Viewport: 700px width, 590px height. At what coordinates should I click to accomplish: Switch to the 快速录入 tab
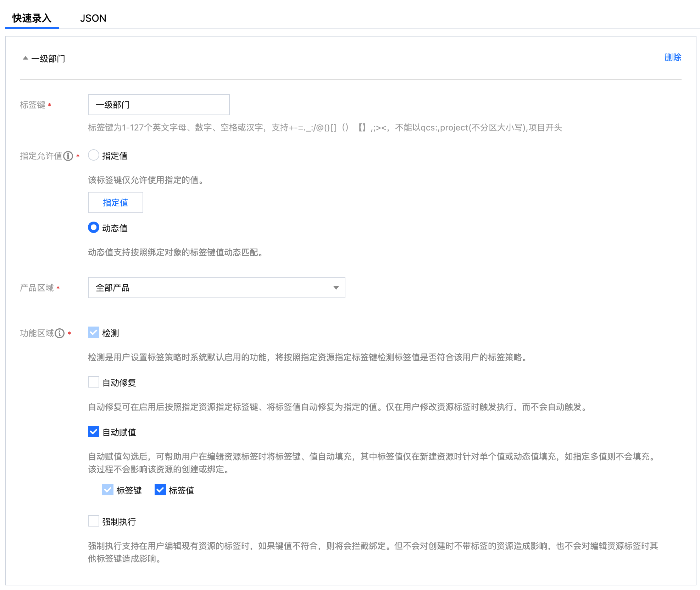tap(32, 18)
